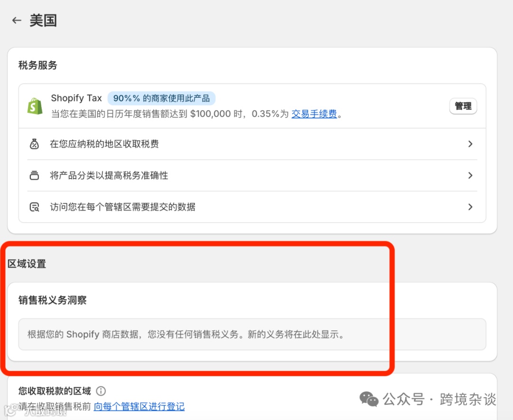The width and height of the screenshot is (513, 420).
Task: Expand chevron for 将产品分类以提高税务准确性
Action: (x=470, y=176)
